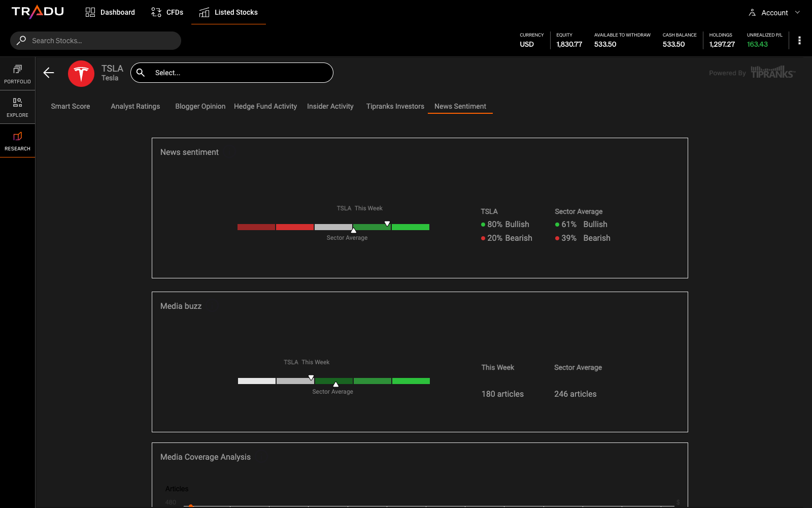Open the Research sidebar section

[17, 141]
